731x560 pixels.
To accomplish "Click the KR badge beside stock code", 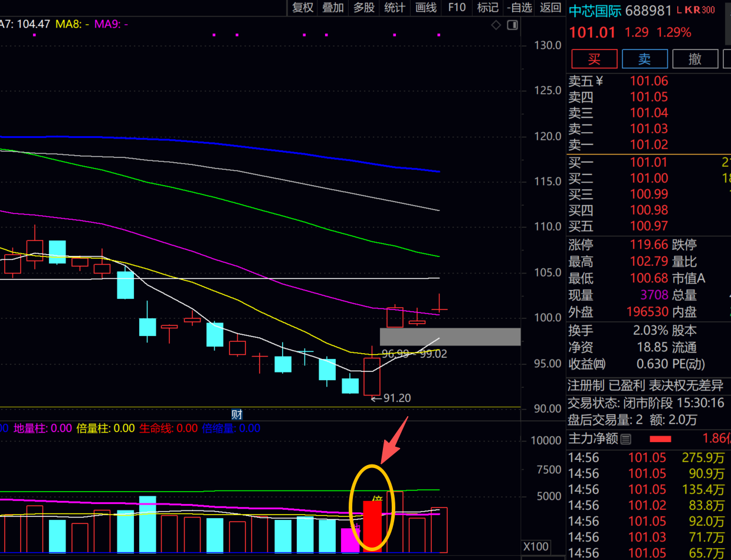I will (x=691, y=10).
